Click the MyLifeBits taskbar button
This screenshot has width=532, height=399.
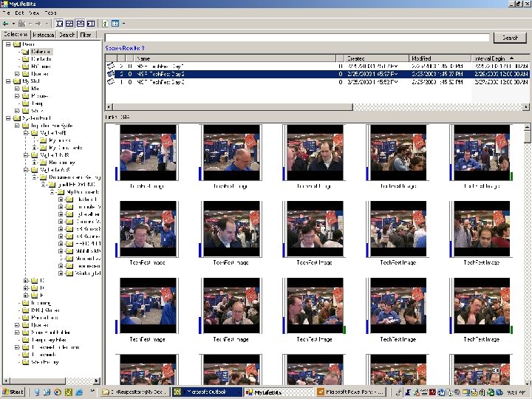pos(279,392)
